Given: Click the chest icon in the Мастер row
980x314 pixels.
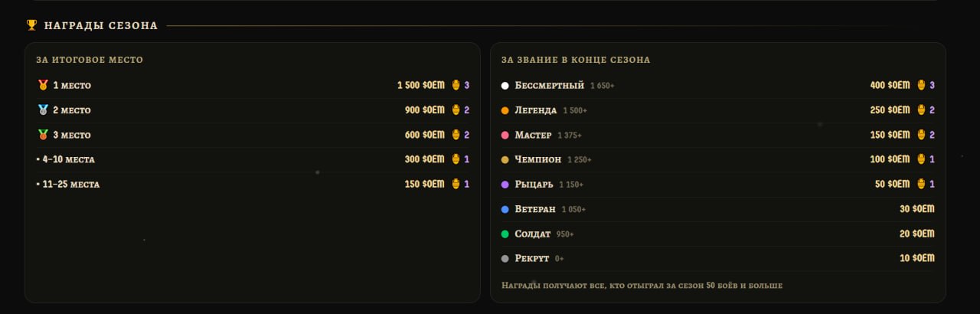Looking at the screenshot, I should pos(921,135).
